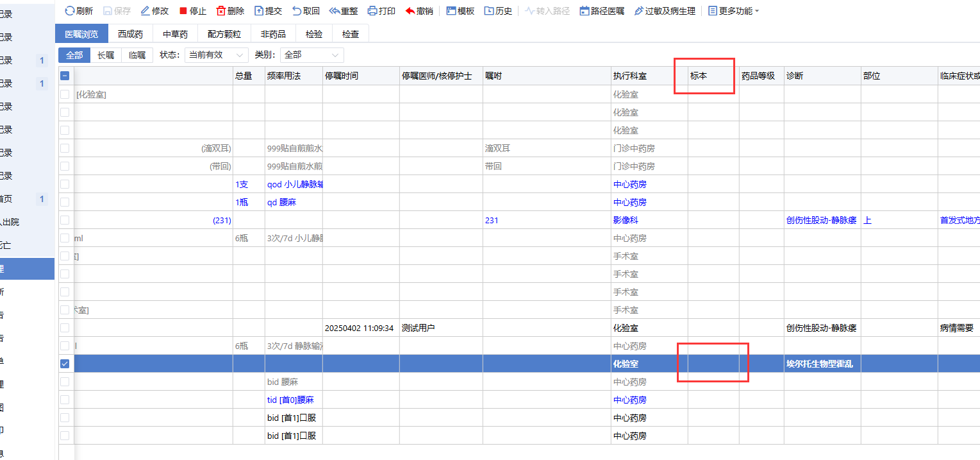Click the 保存 save icon
980x460 pixels.
point(108,11)
